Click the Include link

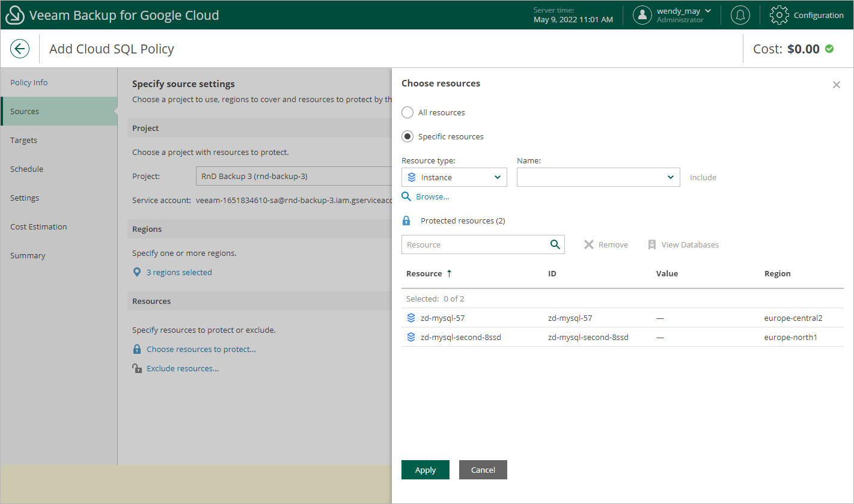tap(703, 177)
